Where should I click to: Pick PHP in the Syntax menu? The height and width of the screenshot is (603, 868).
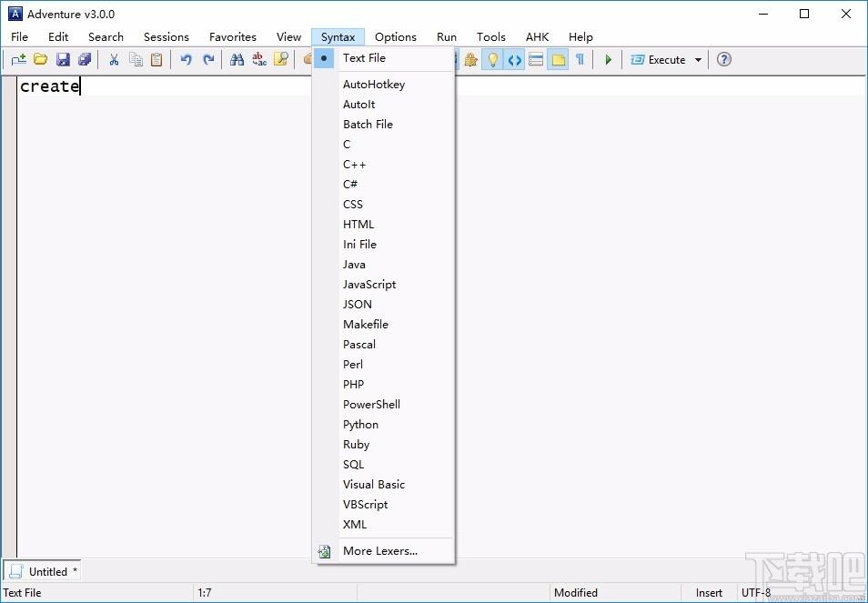[x=384, y=385]
